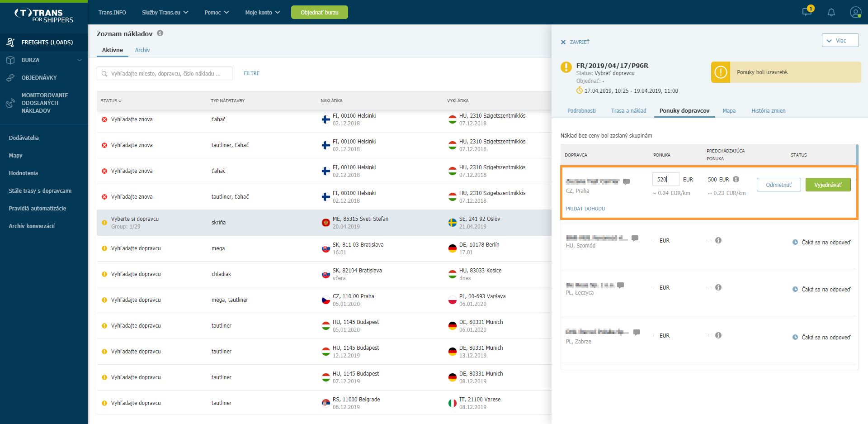
Task: Open chat bubble for the Łęczyca carrier
Action: [621, 285]
